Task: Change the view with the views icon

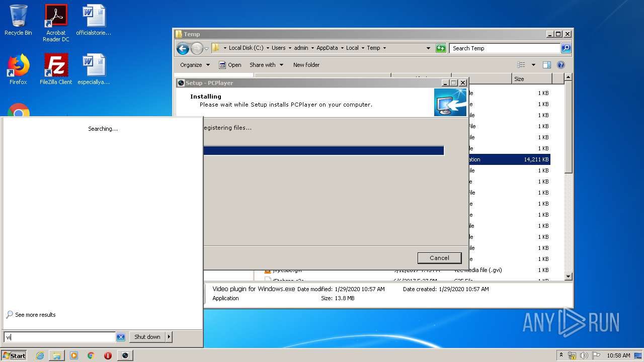Action: click(521, 65)
